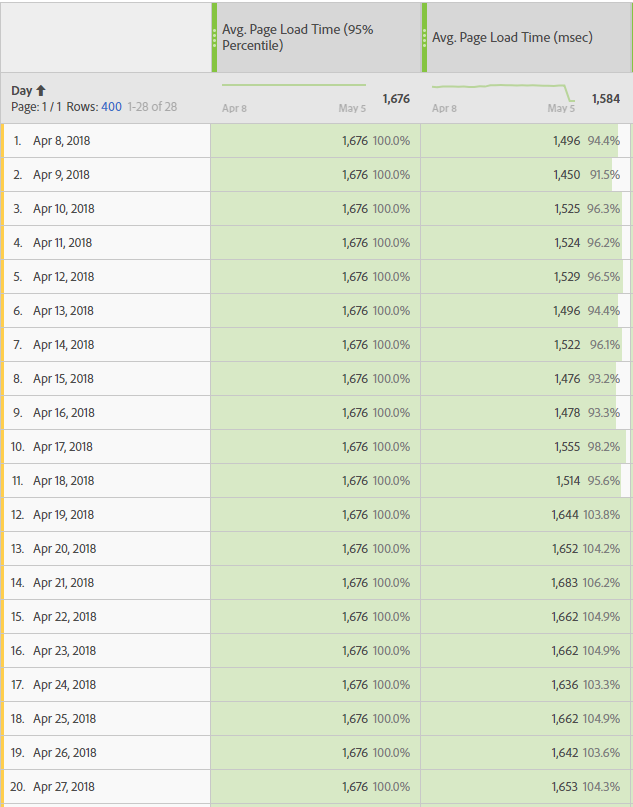Select the Apr 19, 2018 day row
This screenshot has height=807, width=633.
pyautogui.click(x=63, y=515)
